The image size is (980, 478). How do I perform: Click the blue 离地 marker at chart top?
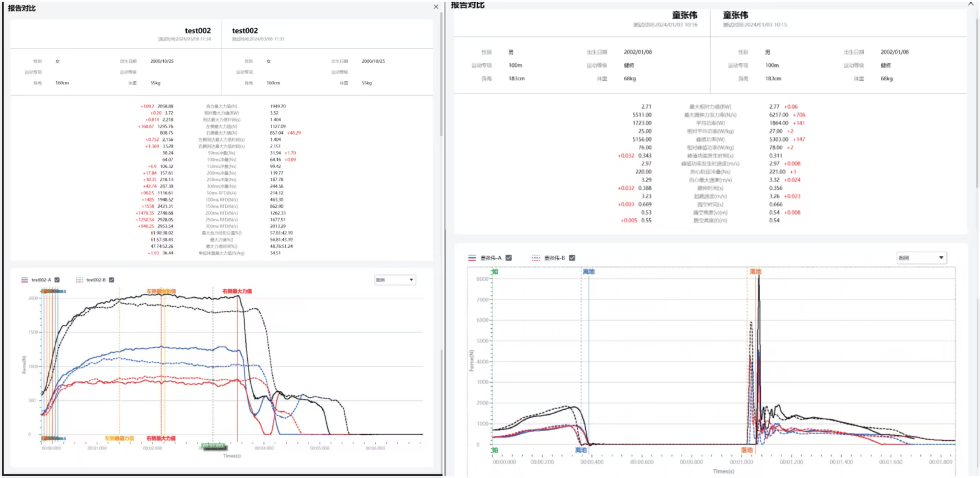589,271
